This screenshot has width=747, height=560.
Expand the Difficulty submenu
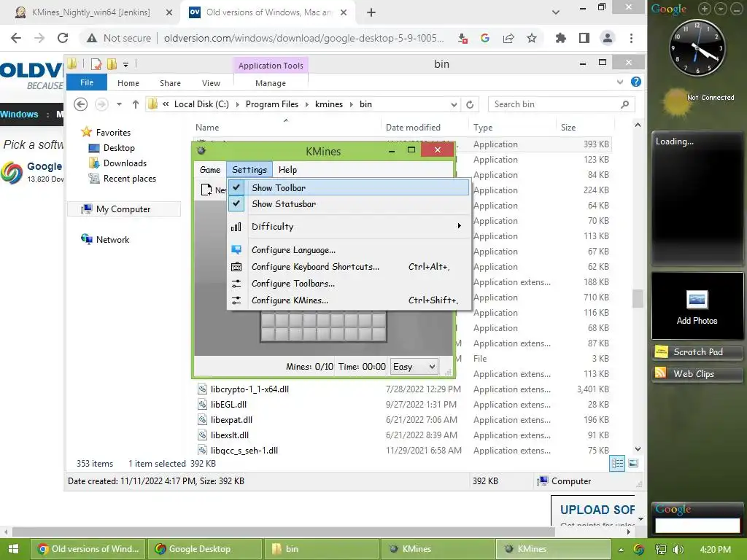tap(348, 227)
